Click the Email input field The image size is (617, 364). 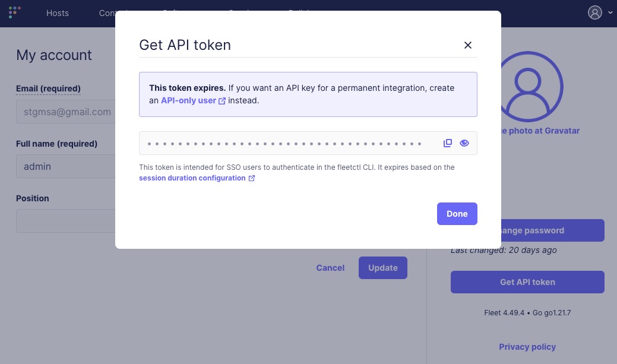pos(67,112)
